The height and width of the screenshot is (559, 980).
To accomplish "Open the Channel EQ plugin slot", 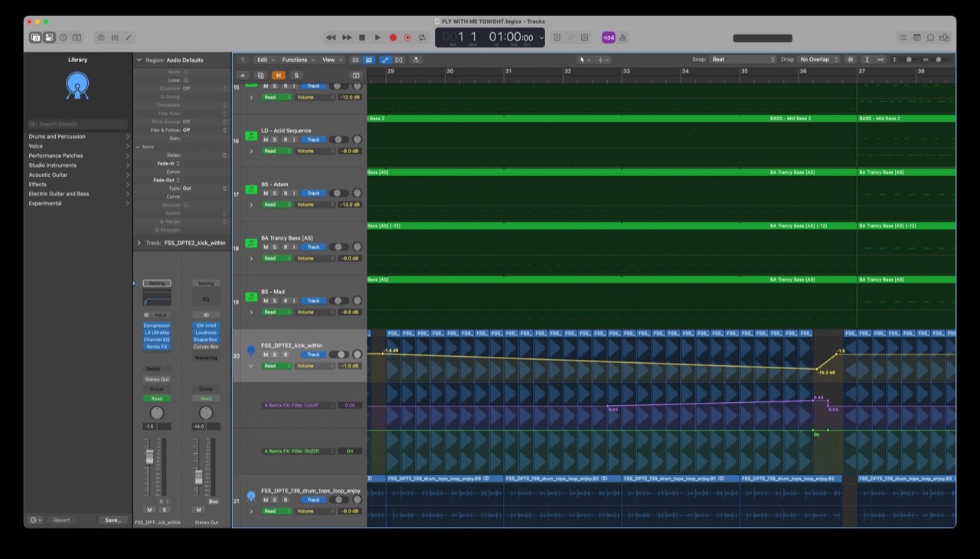I will (157, 339).
